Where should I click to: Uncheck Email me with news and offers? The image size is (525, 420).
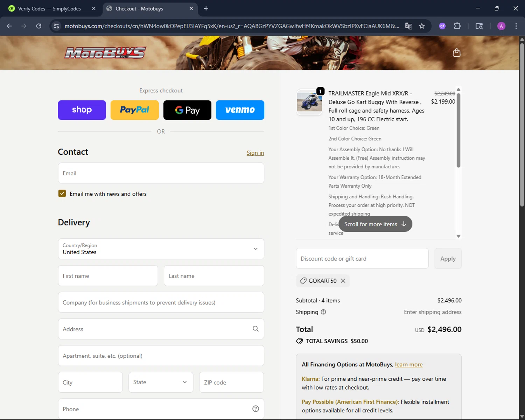(62, 194)
